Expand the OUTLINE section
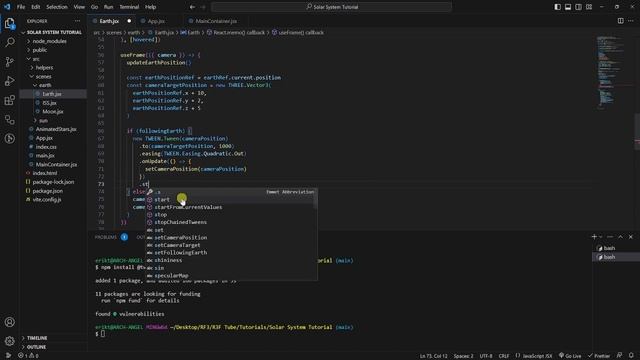Image resolution: width=640 pixels, height=360 pixels. [x=36, y=347]
